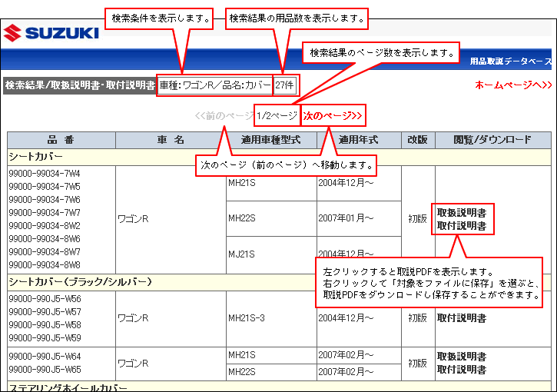The height and width of the screenshot is (392, 557).
Task: Open 取付説明書 for the 99000-99034 seat covers
Action: point(461,226)
